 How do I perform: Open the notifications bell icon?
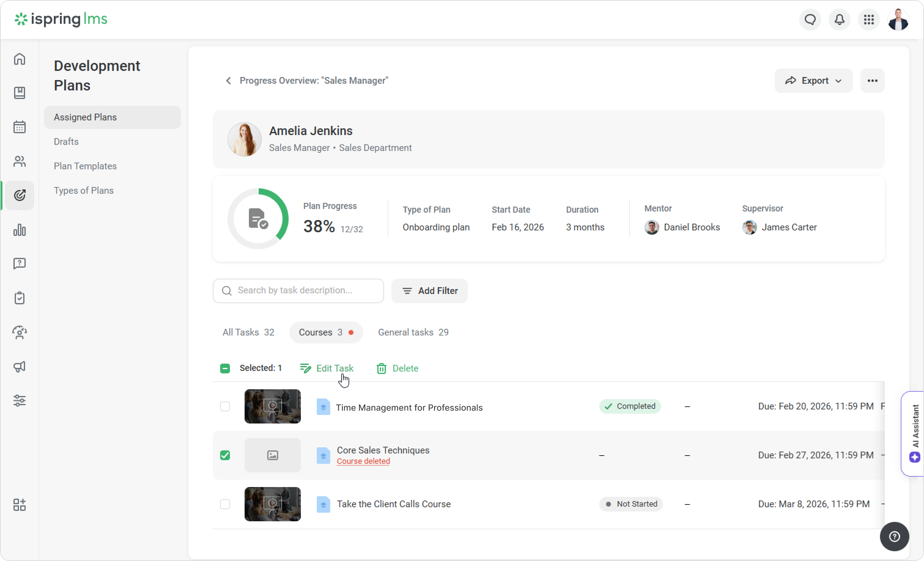(x=839, y=20)
